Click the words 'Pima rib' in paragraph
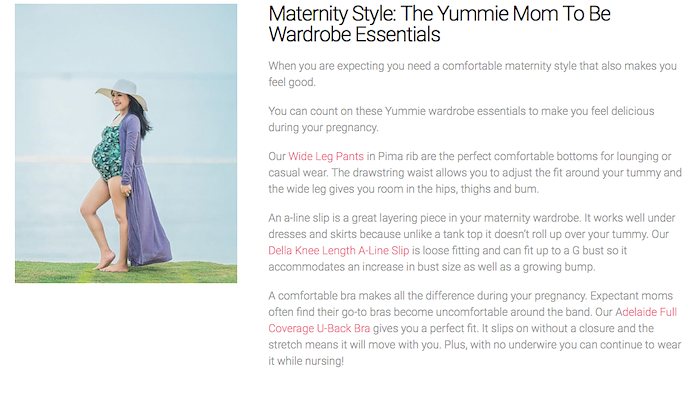Screen dimensions: 700x416 (397, 157)
